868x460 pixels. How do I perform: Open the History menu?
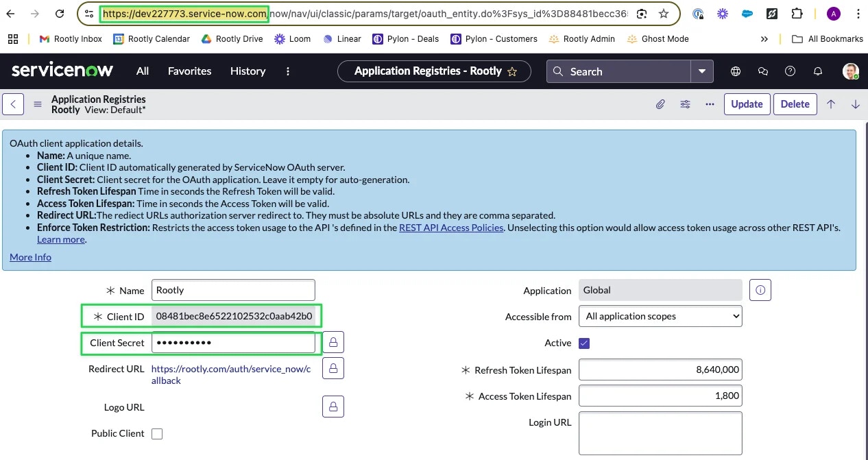point(248,71)
